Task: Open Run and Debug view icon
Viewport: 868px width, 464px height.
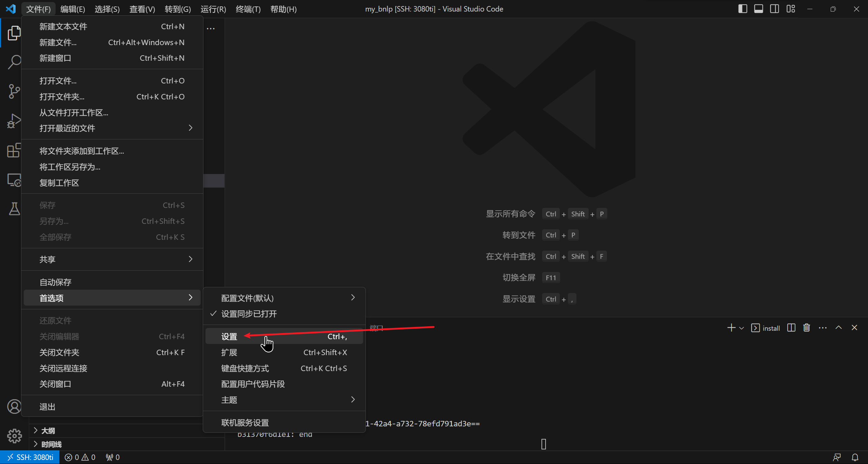Action: coord(14,121)
